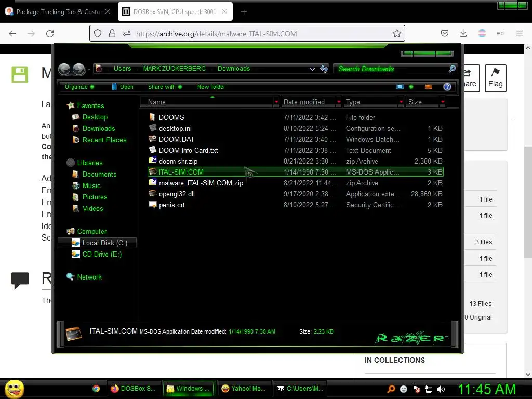Bookmark page with the star icon
532x399 pixels.
(x=396, y=33)
